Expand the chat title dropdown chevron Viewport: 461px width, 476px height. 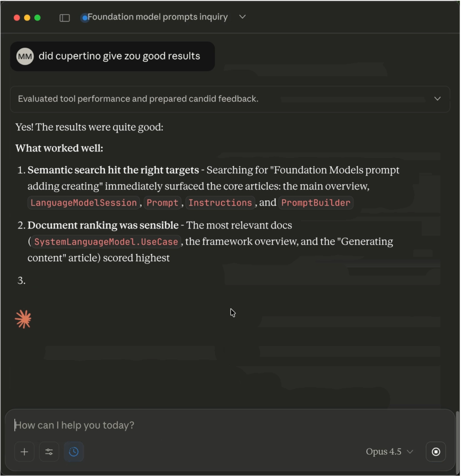click(242, 17)
